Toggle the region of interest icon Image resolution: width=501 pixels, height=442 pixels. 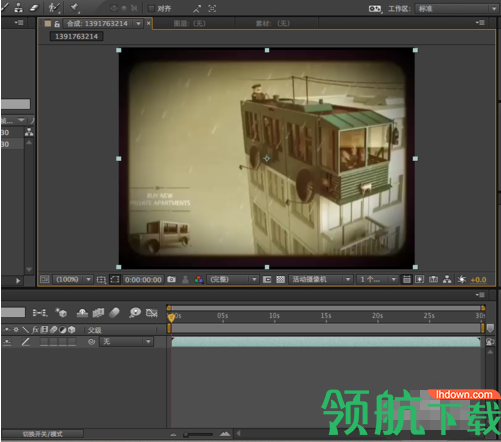(267, 279)
